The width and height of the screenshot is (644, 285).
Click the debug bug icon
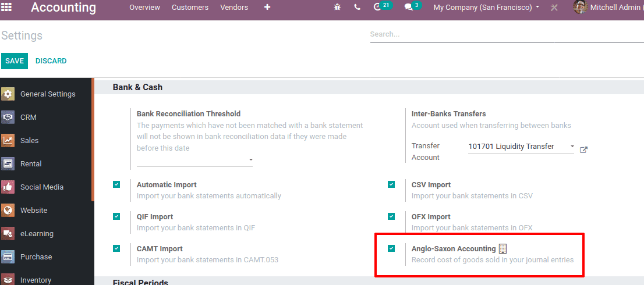[x=337, y=8]
